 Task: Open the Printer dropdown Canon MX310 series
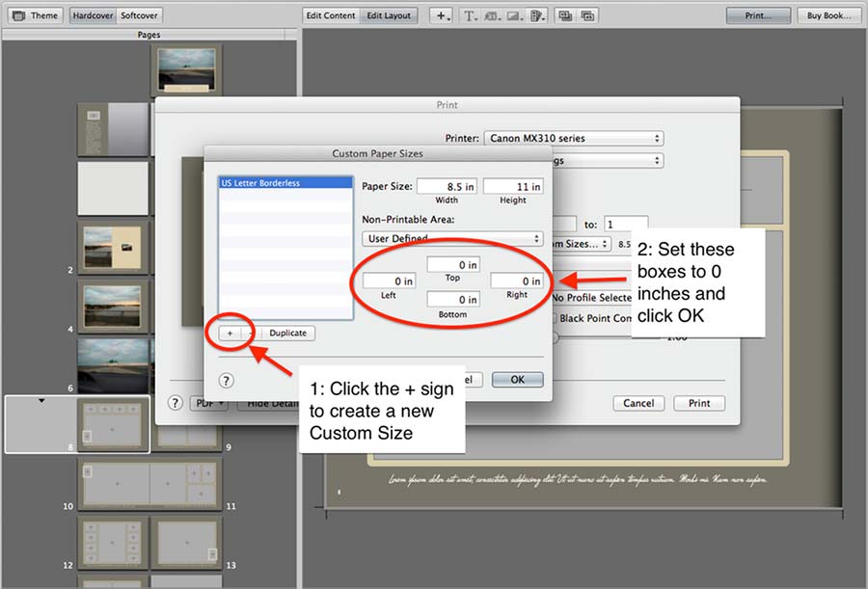(574, 138)
